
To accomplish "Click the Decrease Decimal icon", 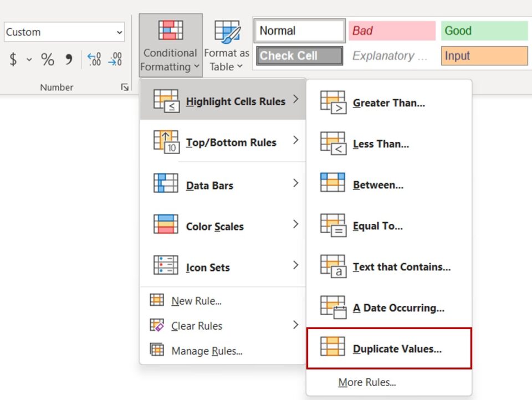I will click(115, 59).
